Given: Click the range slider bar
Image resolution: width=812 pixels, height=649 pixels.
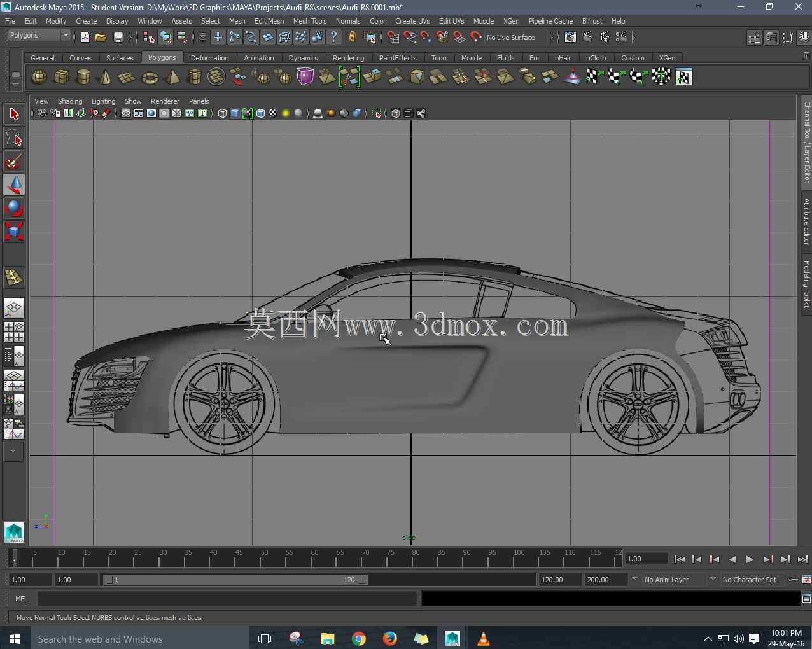Looking at the screenshot, I should (235, 580).
